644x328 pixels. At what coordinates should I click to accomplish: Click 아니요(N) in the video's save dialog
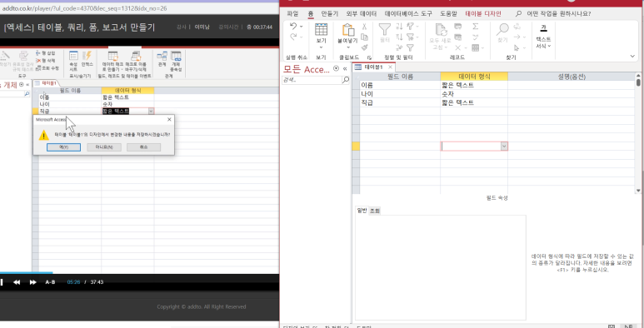[104, 147]
